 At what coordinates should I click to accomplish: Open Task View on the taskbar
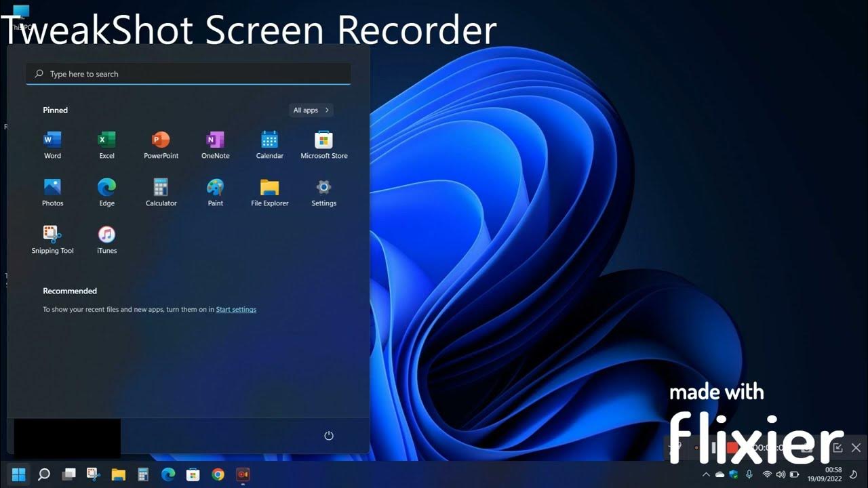68,474
